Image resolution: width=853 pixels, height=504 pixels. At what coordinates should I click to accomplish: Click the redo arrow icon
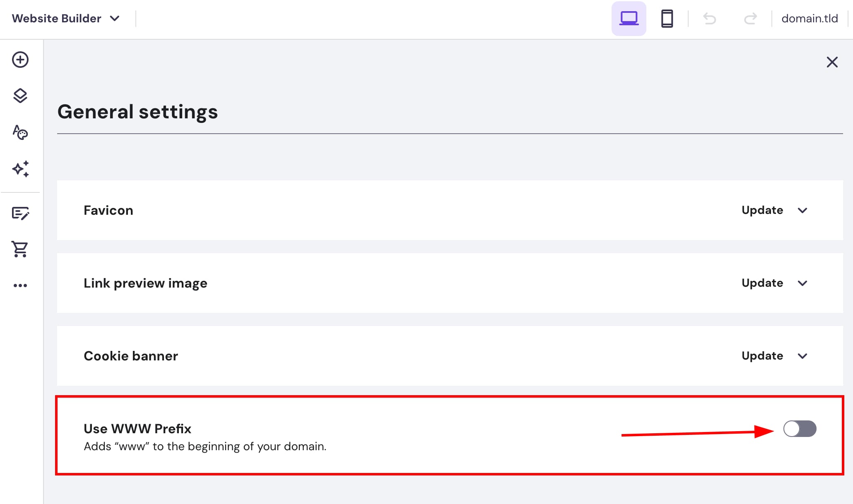[750, 18]
